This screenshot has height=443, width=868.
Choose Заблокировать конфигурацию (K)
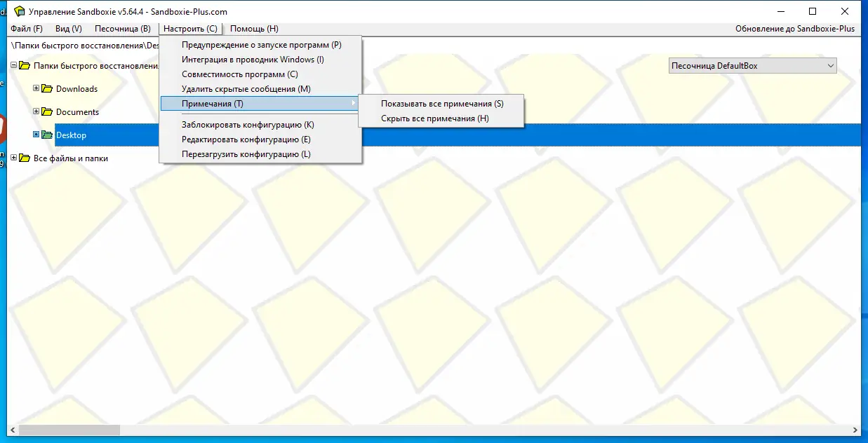coord(261,125)
